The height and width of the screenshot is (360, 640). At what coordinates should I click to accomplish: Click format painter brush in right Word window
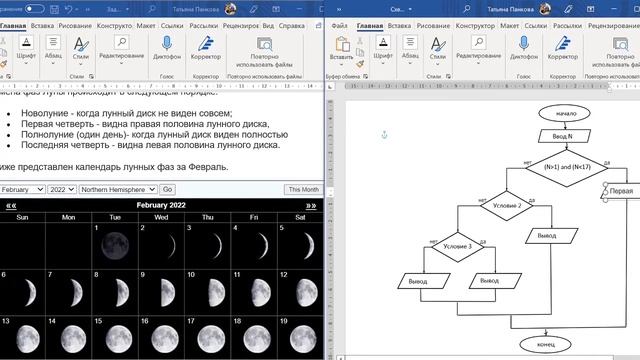360,64
